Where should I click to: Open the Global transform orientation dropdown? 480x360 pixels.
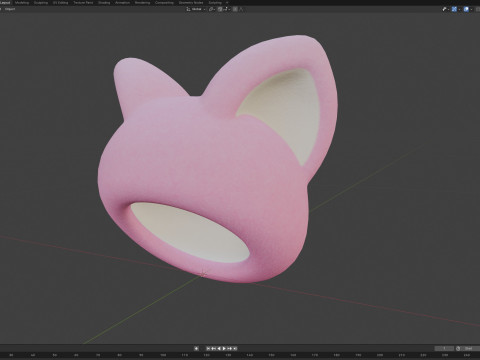tap(196, 9)
